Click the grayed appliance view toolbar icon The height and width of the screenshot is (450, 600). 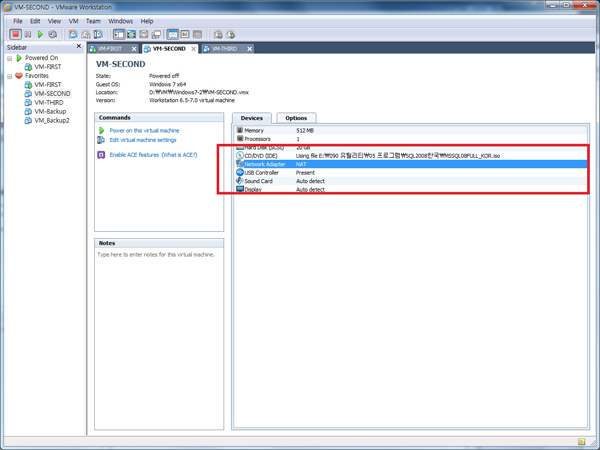pos(197,34)
